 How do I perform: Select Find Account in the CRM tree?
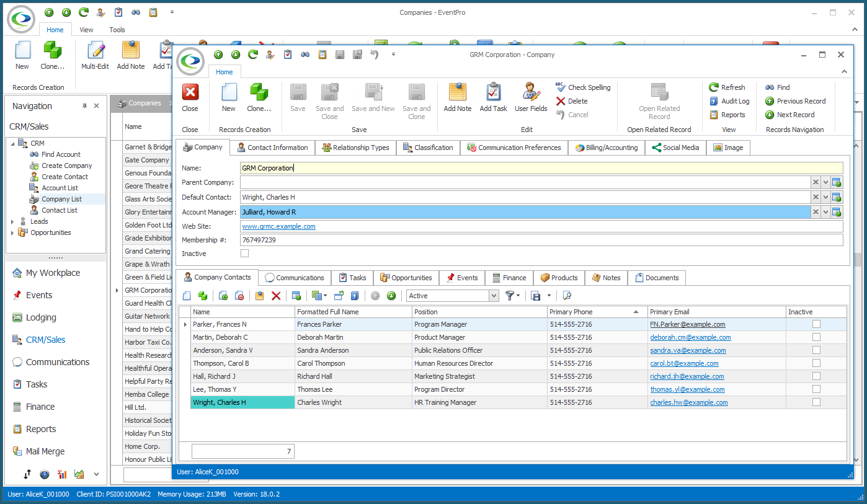[61, 154]
